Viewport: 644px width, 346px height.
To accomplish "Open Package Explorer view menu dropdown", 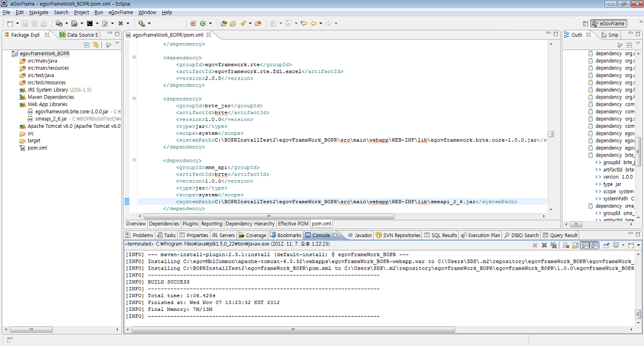I will coord(117,44).
